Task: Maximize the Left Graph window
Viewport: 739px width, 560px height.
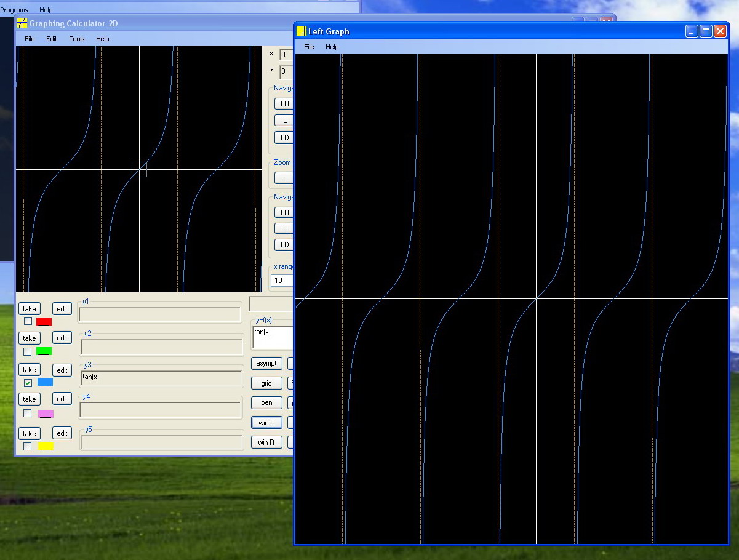Action: coord(706,31)
